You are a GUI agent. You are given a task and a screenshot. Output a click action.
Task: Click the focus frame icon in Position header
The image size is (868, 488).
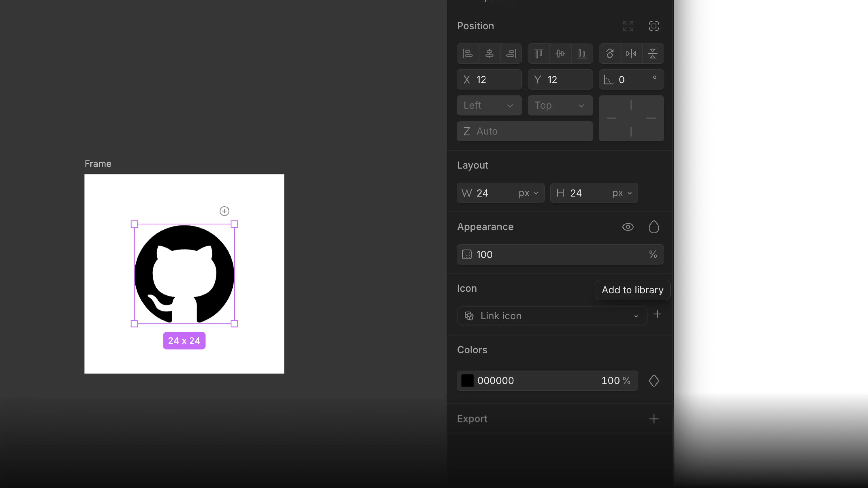[654, 26]
